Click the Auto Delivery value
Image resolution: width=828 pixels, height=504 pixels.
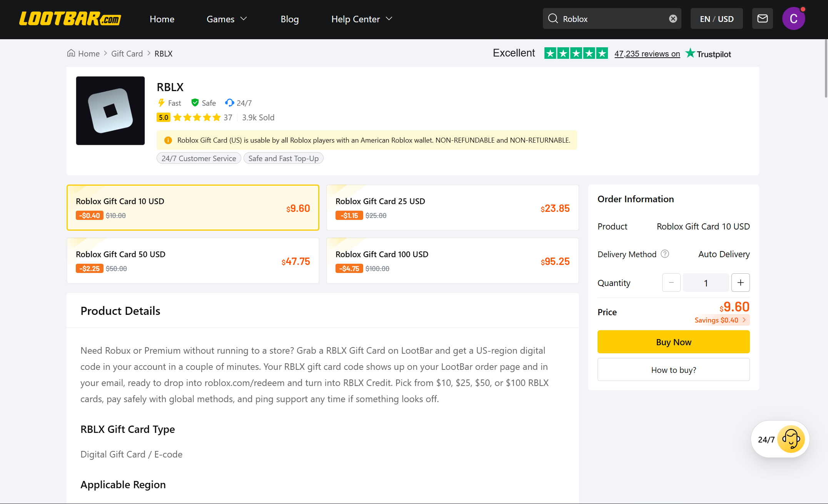pyautogui.click(x=724, y=254)
